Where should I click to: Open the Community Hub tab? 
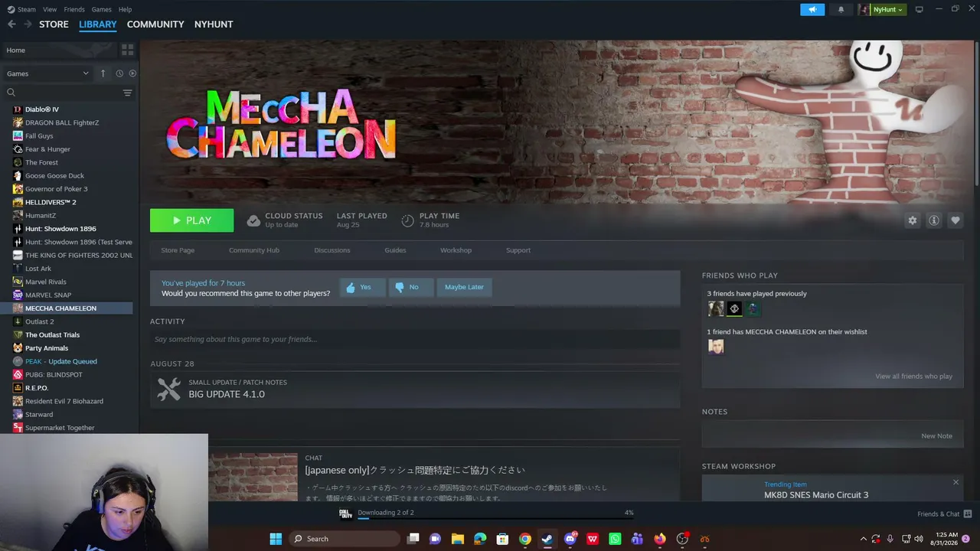point(254,250)
